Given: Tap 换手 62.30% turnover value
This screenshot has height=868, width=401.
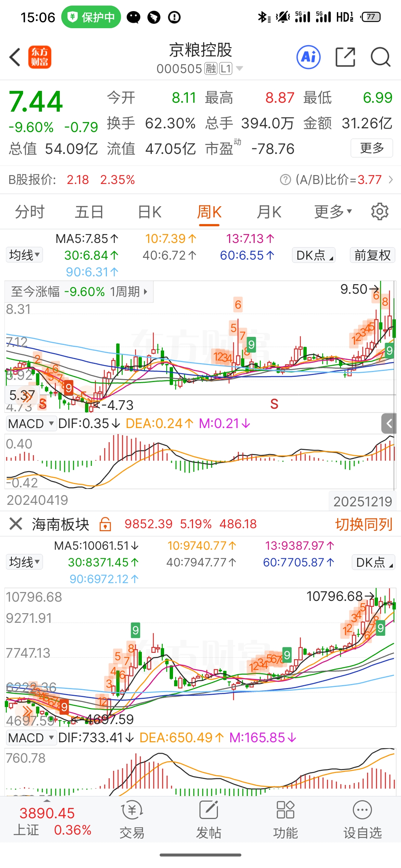Looking at the screenshot, I should pos(170,123).
